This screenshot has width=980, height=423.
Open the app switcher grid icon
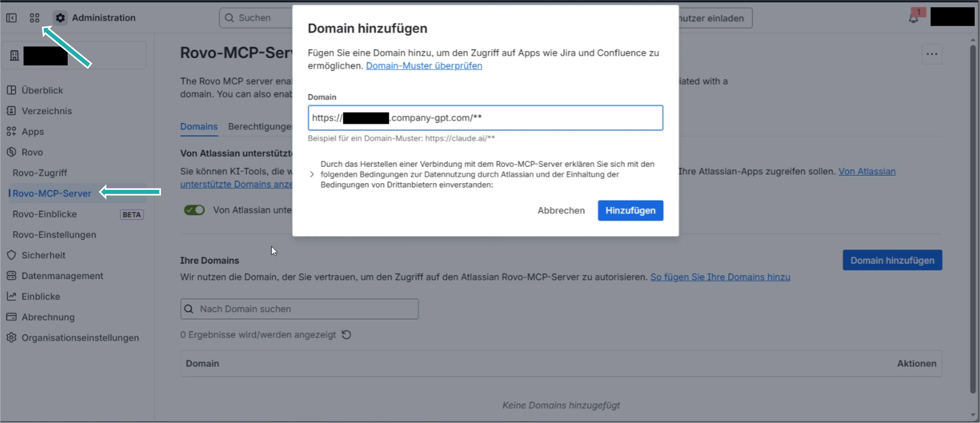(35, 18)
